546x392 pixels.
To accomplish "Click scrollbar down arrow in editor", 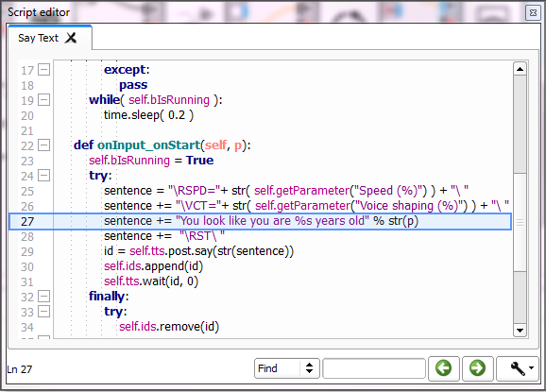I will [x=520, y=331].
